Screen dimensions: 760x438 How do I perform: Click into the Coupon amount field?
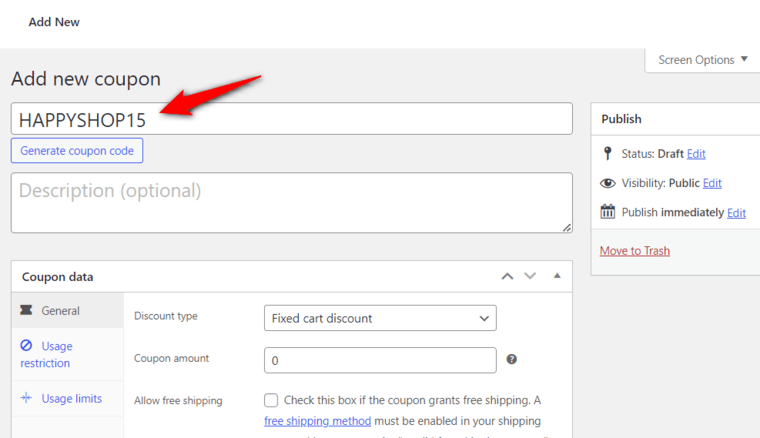tap(380, 360)
